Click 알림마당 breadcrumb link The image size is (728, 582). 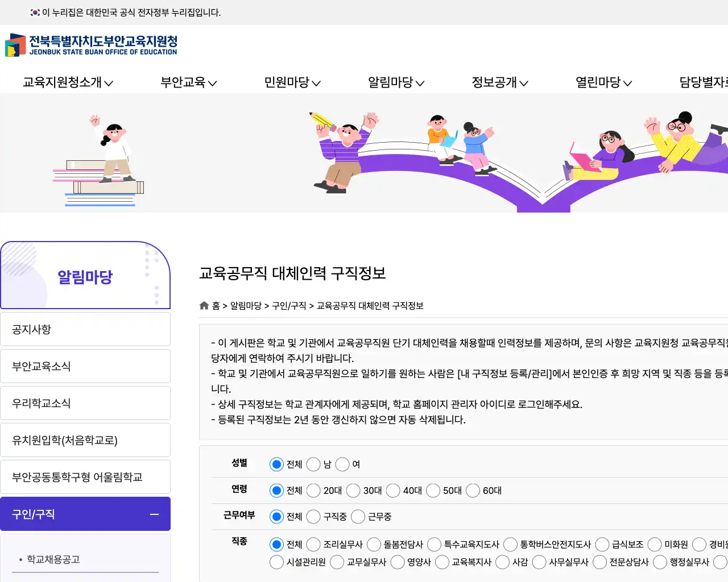click(x=246, y=306)
